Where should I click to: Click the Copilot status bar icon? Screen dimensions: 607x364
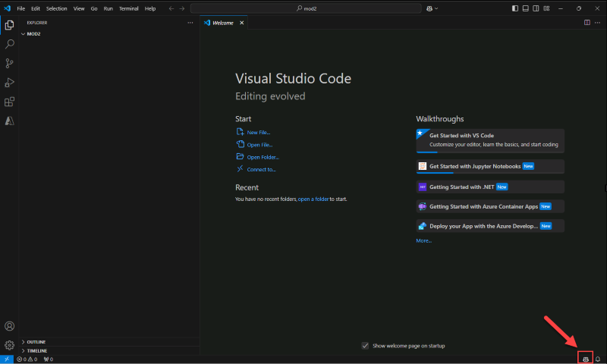click(585, 359)
